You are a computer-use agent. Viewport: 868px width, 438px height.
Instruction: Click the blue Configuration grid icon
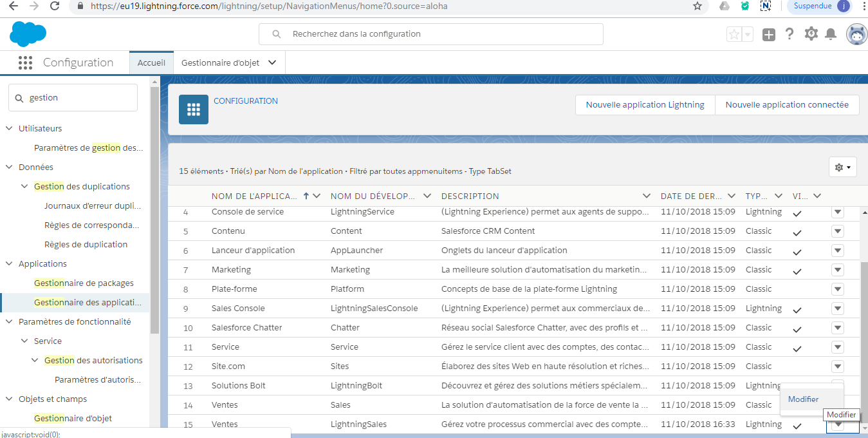(194, 110)
